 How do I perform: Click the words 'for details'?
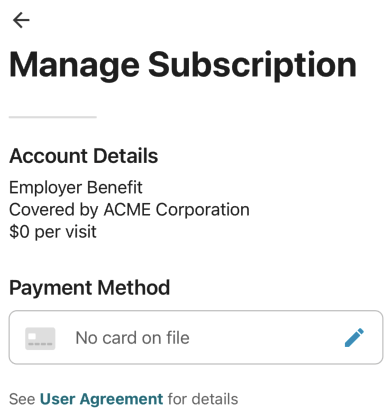[x=203, y=399]
